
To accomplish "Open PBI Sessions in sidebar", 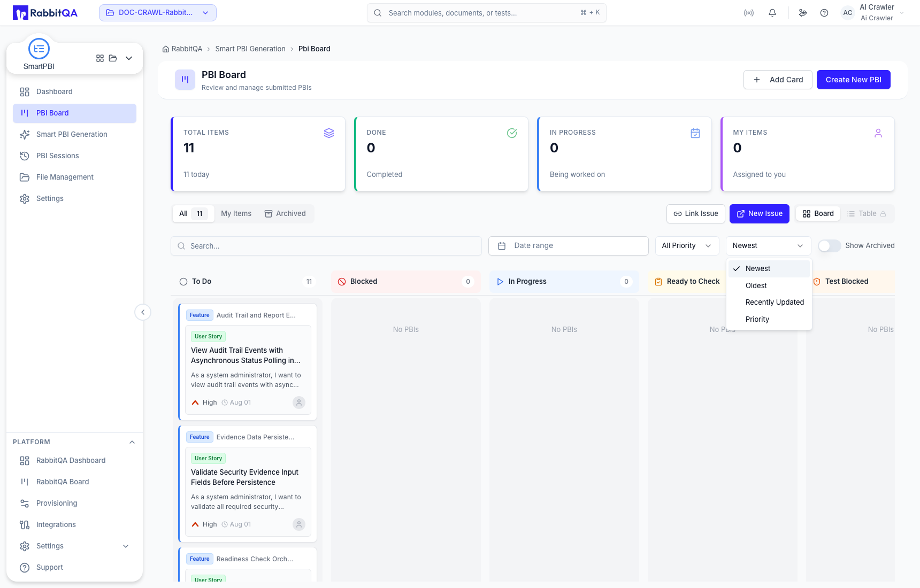I will pos(74,156).
